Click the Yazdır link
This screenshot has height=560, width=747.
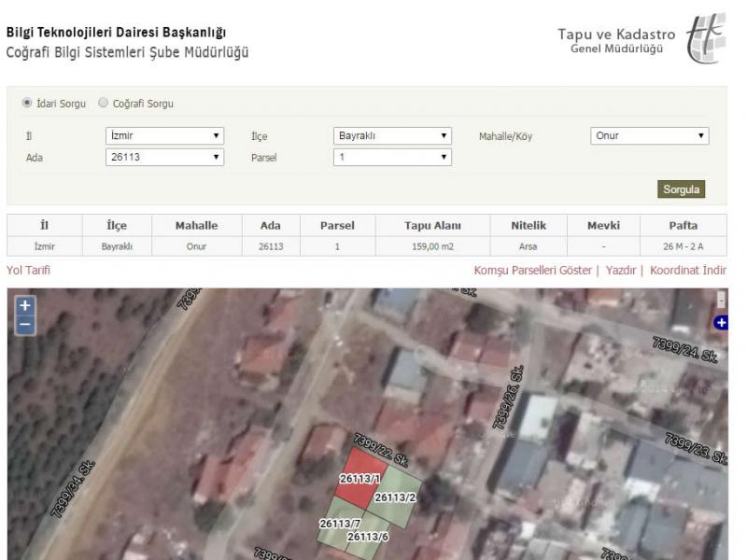[x=620, y=271]
